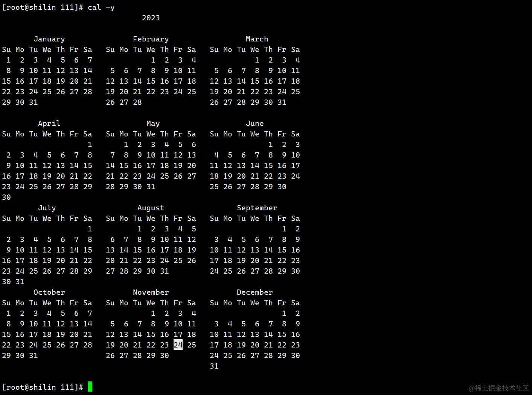532x395 pixels.
Task: Click 'We' weekday header under May
Action: 151,134
